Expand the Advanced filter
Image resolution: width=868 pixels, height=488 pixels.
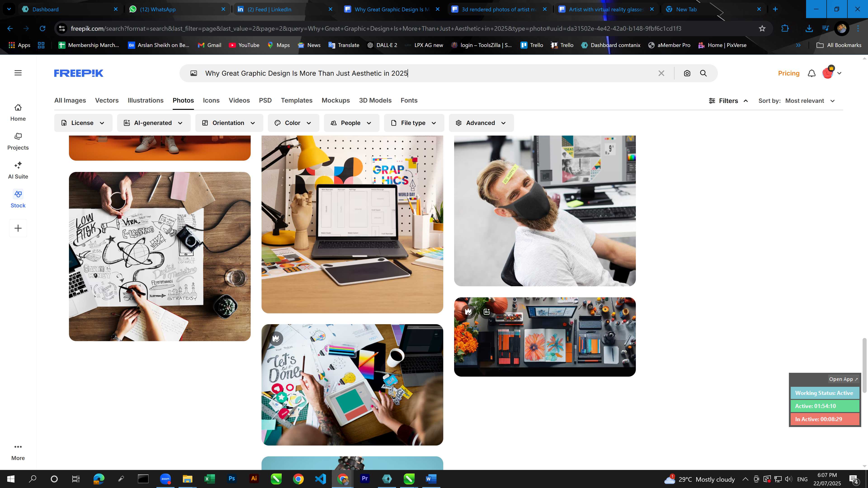[x=481, y=123]
